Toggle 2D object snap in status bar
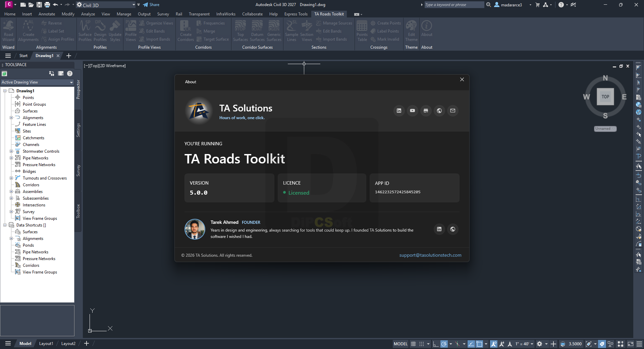 coord(479,344)
